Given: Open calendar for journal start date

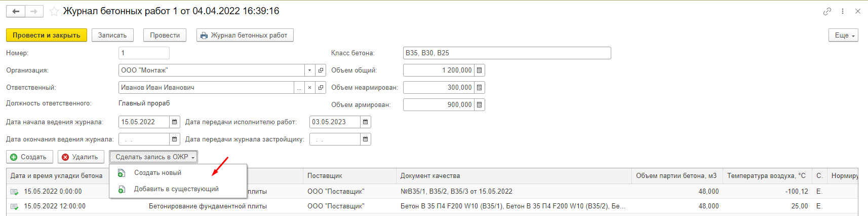Looking at the screenshot, I should tap(175, 122).
